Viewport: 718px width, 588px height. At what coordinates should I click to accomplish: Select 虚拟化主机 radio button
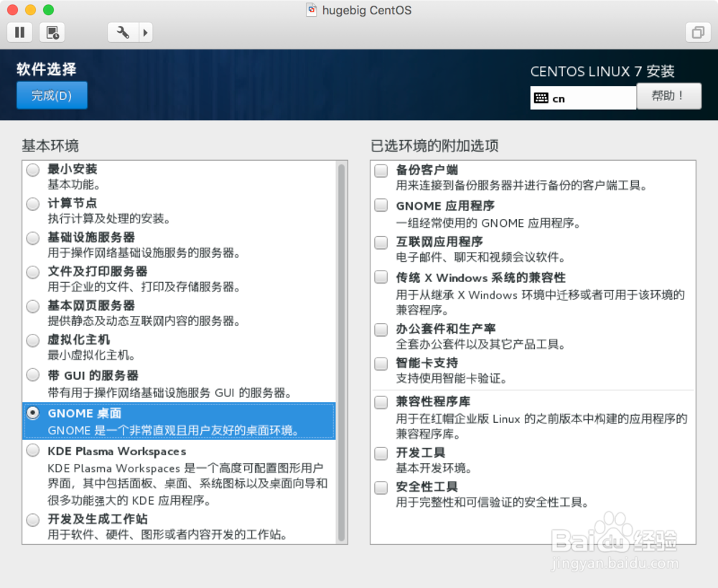tap(33, 340)
